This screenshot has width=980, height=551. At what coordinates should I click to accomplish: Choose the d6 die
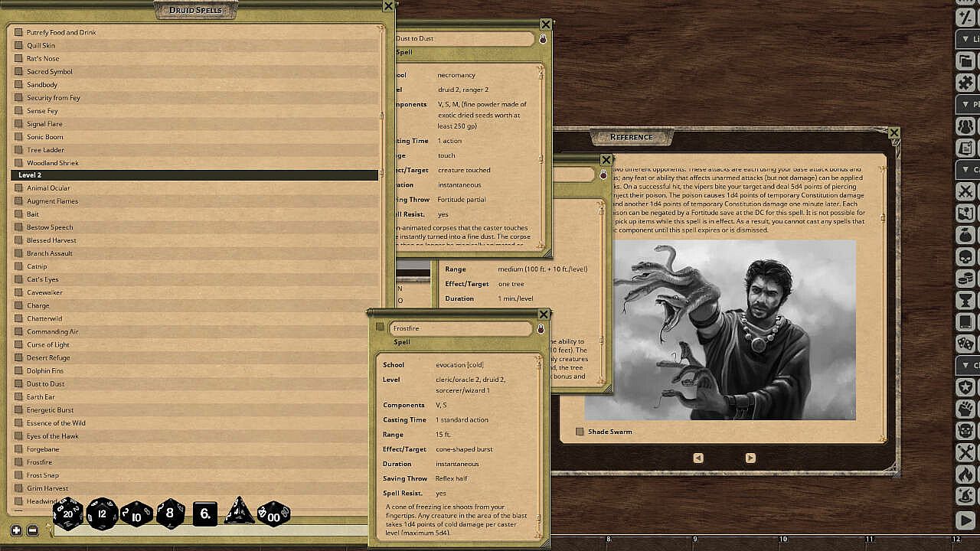point(204,514)
